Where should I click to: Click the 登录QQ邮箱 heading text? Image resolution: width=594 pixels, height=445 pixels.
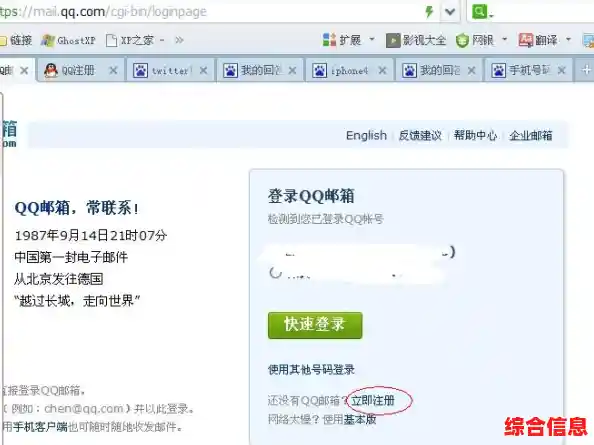pyautogui.click(x=311, y=196)
